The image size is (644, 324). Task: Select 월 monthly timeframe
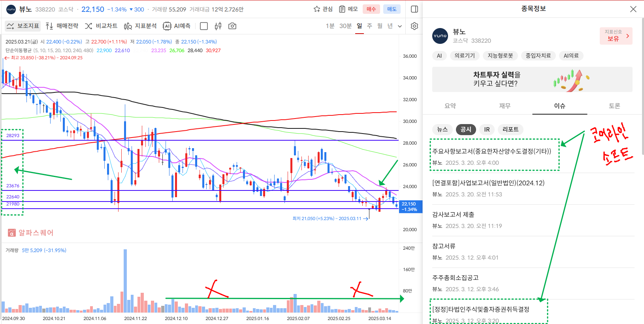click(380, 26)
